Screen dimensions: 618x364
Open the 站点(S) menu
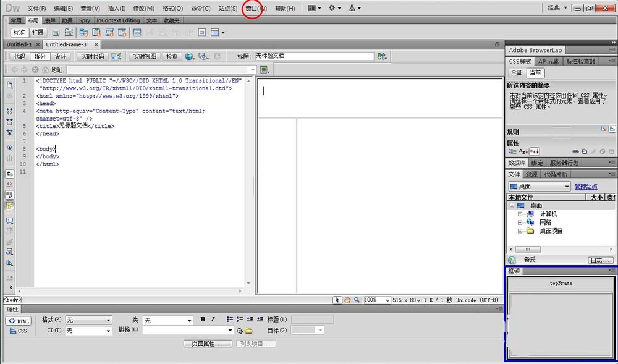pos(228,8)
